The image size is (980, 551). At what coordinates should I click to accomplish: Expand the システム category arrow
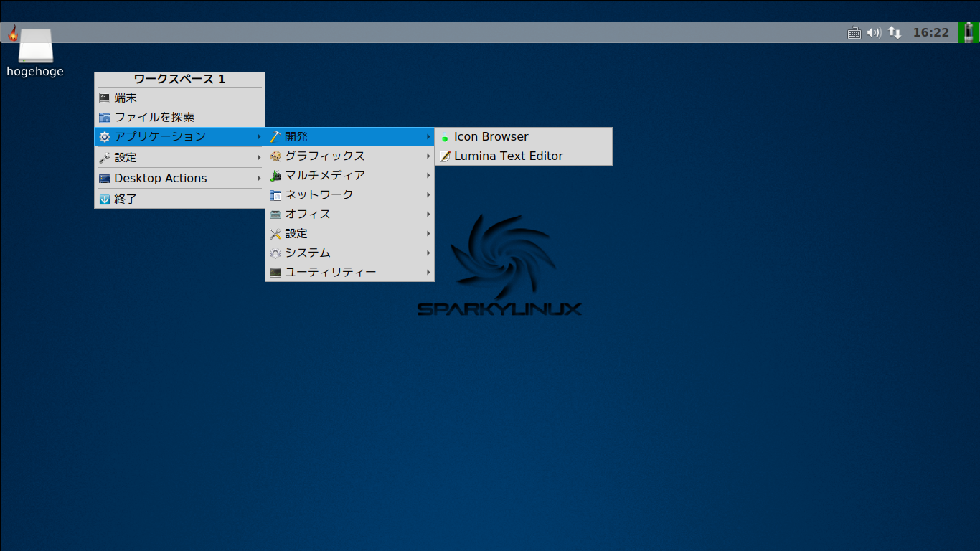point(428,253)
